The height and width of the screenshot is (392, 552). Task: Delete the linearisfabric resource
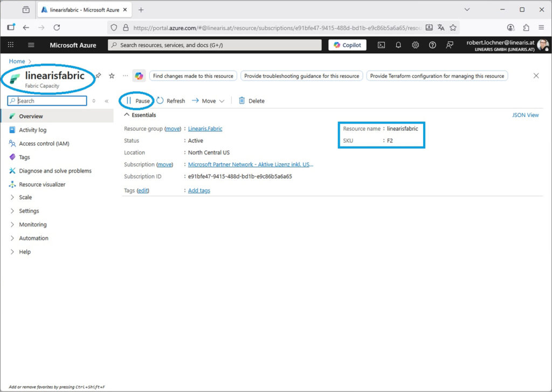click(x=252, y=101)
